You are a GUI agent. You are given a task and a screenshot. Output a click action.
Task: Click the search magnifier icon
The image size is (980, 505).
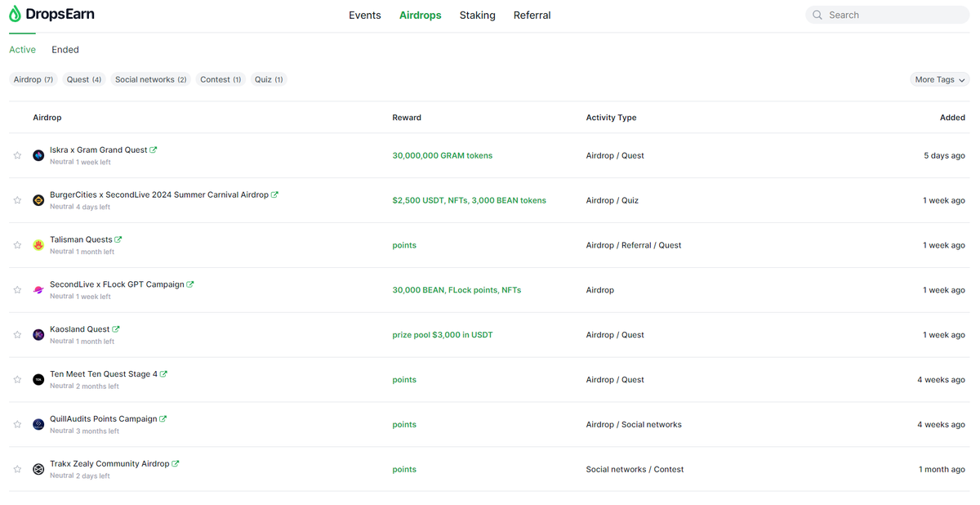[817, 15]
